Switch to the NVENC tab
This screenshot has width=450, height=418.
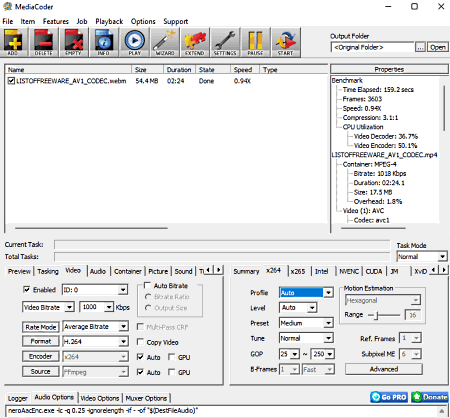point(349,271)
